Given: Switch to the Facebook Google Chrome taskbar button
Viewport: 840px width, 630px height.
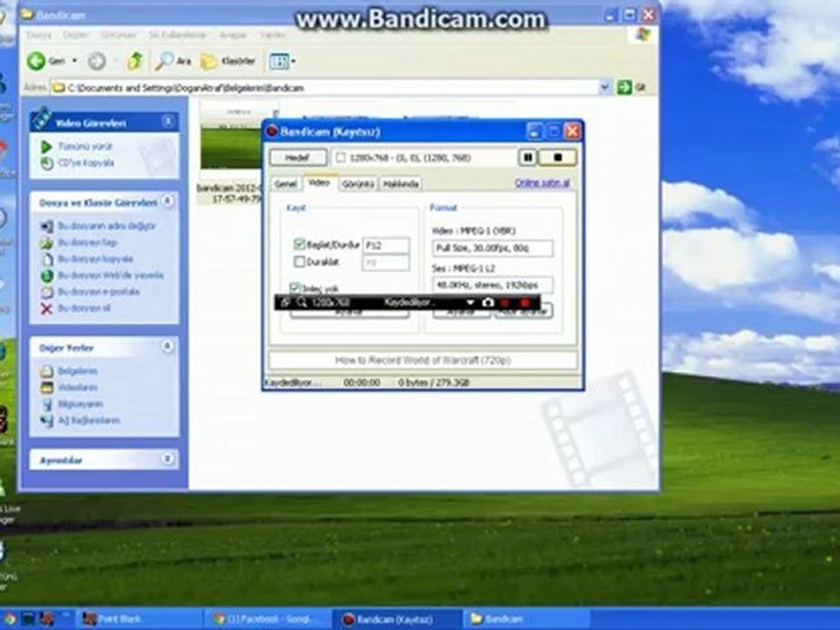Looking at the screenshot, I should (267, 619).
